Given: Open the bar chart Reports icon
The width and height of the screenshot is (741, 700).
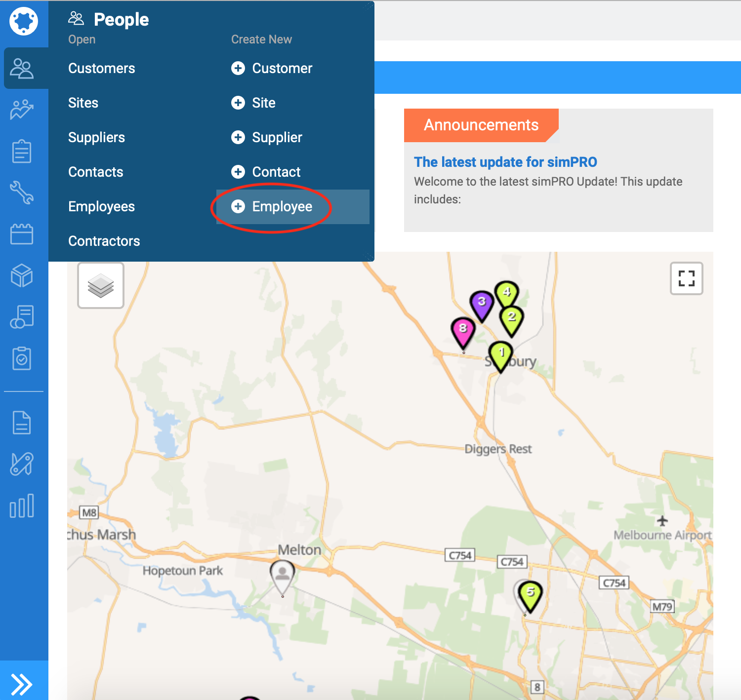Looking at the screenshot, I should point(22,506).
